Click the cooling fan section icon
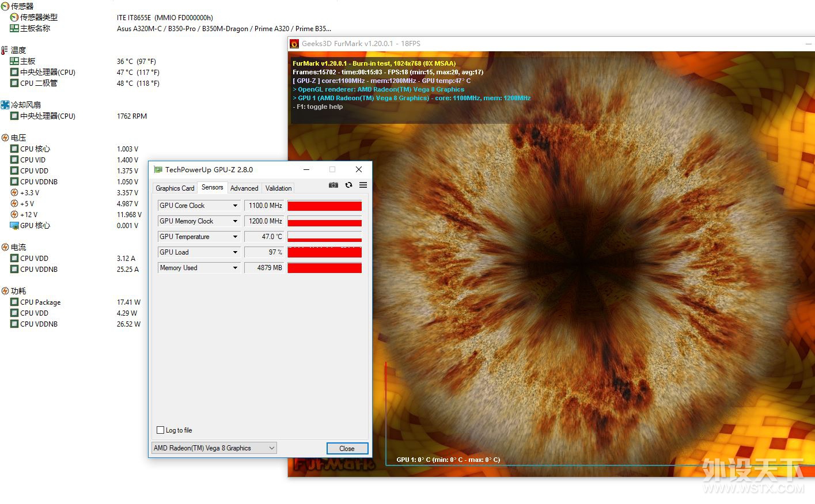815x504 pixels. [x=5, y=105]
